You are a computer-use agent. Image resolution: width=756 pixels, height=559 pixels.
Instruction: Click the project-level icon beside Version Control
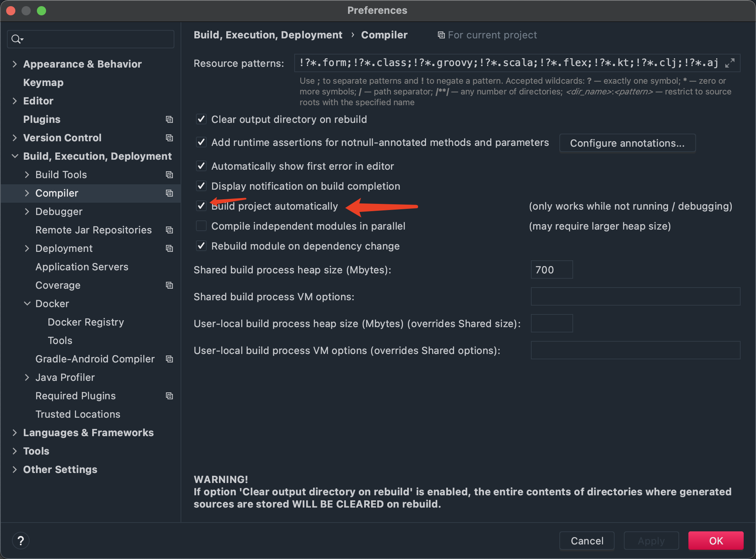tap(169, 138)
